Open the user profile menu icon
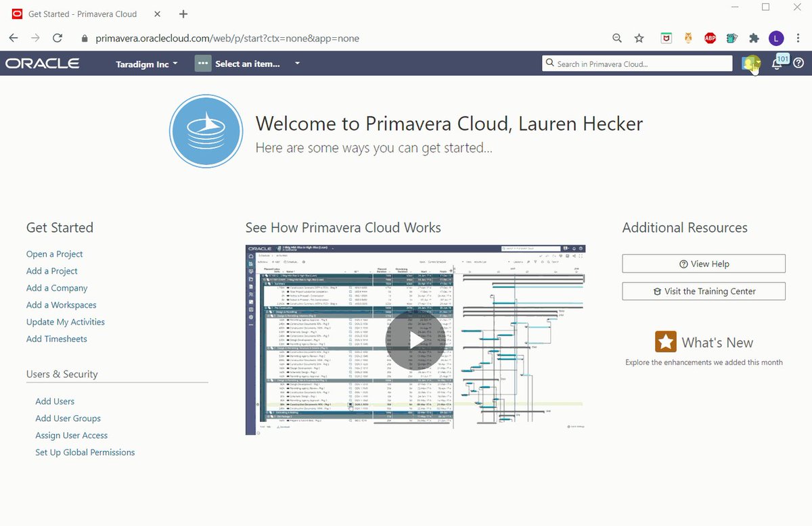Viewport: 812px width, 526px height. pyautogui.click(x=750, y=64)
